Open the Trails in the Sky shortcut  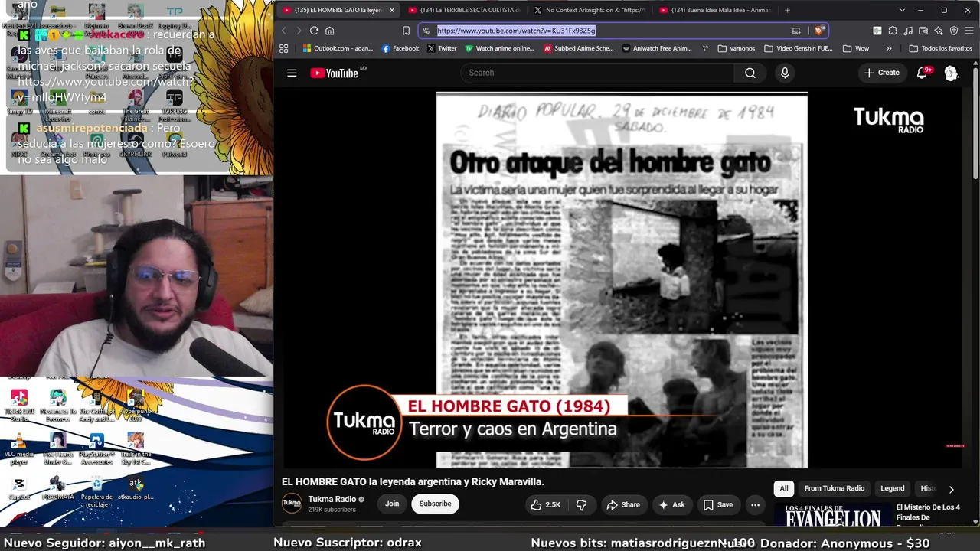click(136, 449)
